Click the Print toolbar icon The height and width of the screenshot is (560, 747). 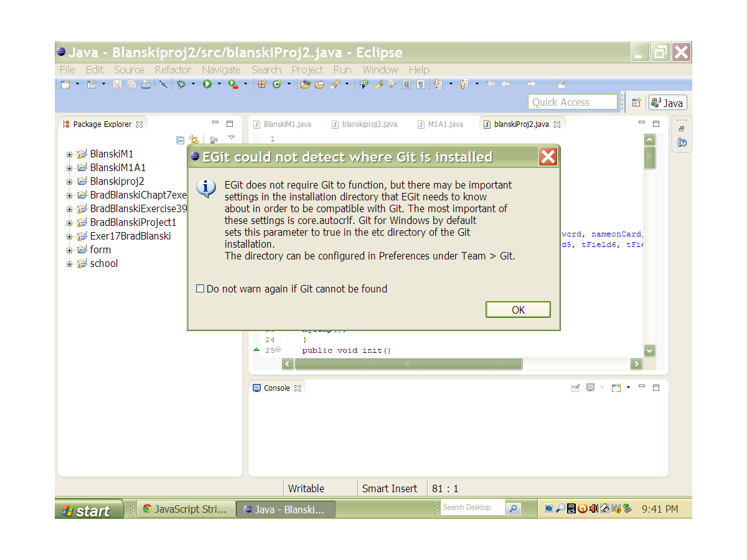click(146, 84)
